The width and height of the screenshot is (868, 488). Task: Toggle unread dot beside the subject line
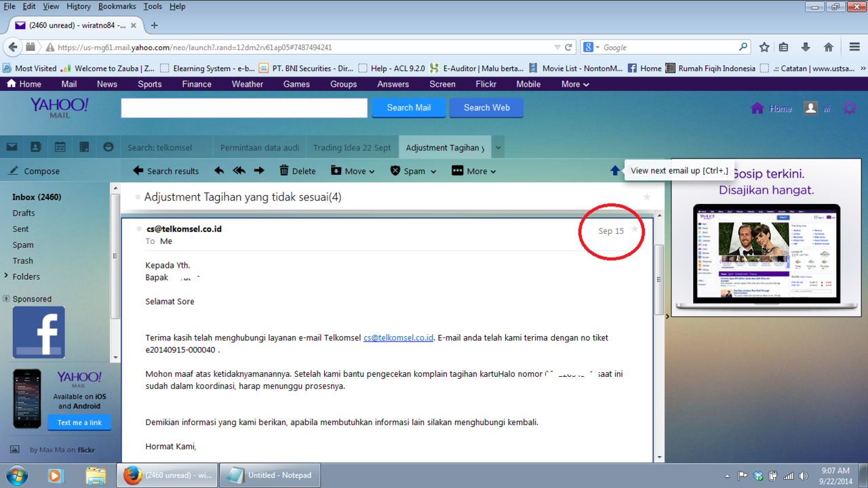point(138,197)
